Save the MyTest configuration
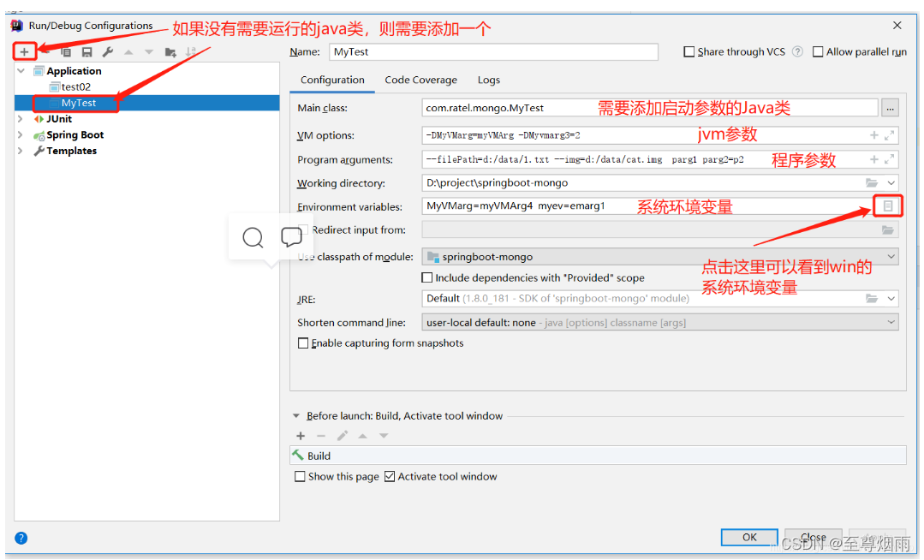 [x=86, y=51]
